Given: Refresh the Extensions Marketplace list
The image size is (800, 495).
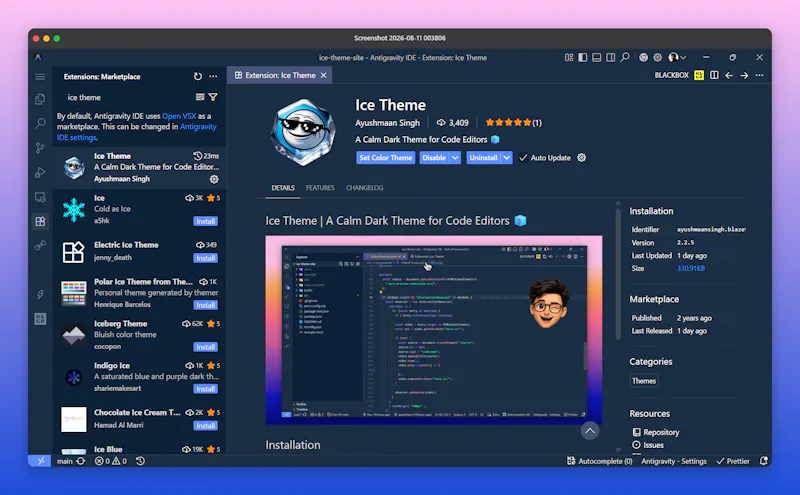Looking at the screenshot, I should click(x=197, y=77).
